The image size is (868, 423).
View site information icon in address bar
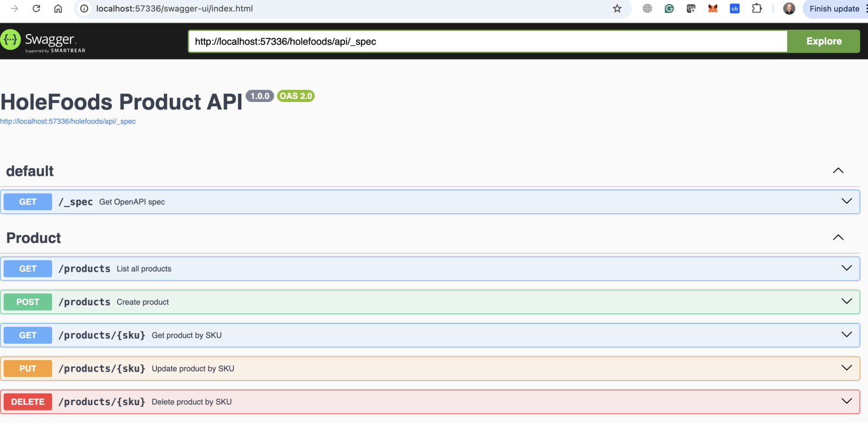[84, 9]
